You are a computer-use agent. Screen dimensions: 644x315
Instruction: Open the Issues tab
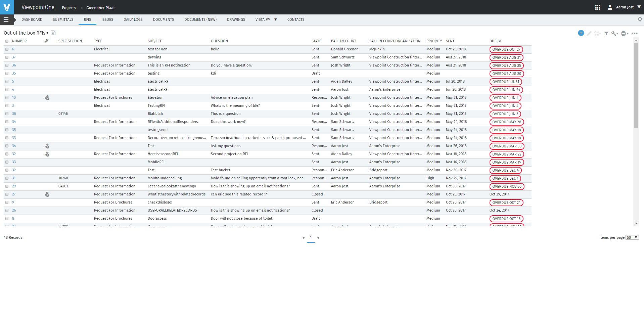[x=107, y=19]
